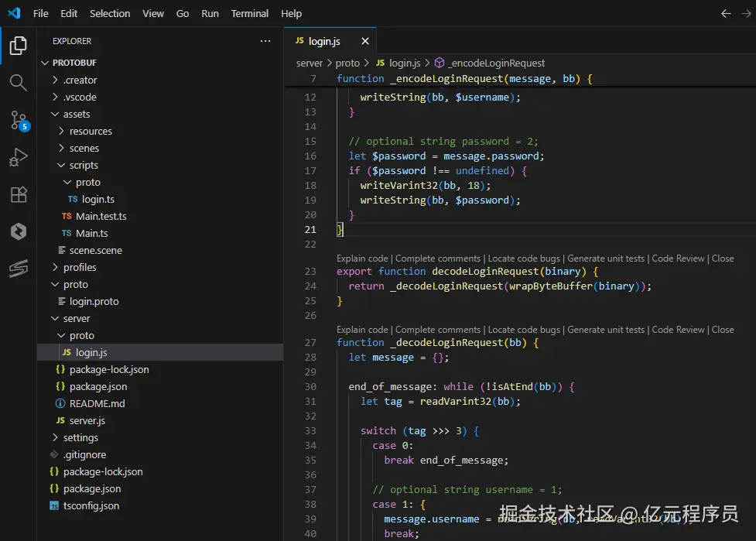Click _encodeLoginRequest in the breadcrumb
The width and height of the screenshot is (756, 541).
tap(496, 63)
